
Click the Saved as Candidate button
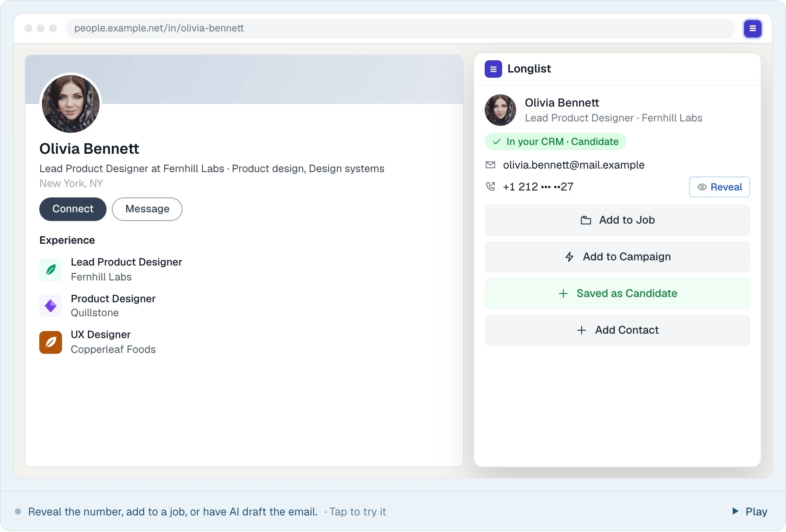[617, 294]
